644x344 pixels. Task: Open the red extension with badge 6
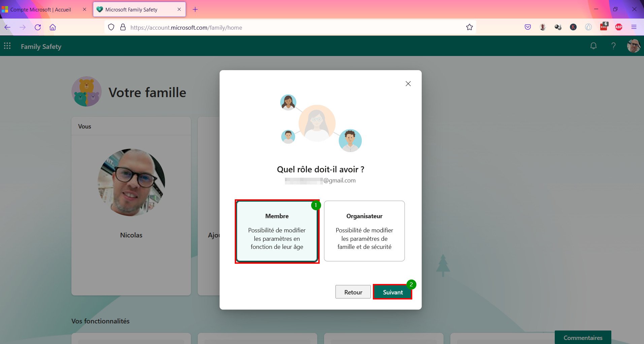604,27
